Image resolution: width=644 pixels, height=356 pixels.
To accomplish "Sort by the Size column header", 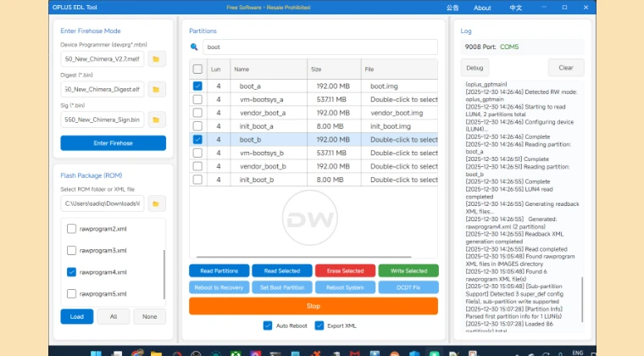I will pos(335,70).
